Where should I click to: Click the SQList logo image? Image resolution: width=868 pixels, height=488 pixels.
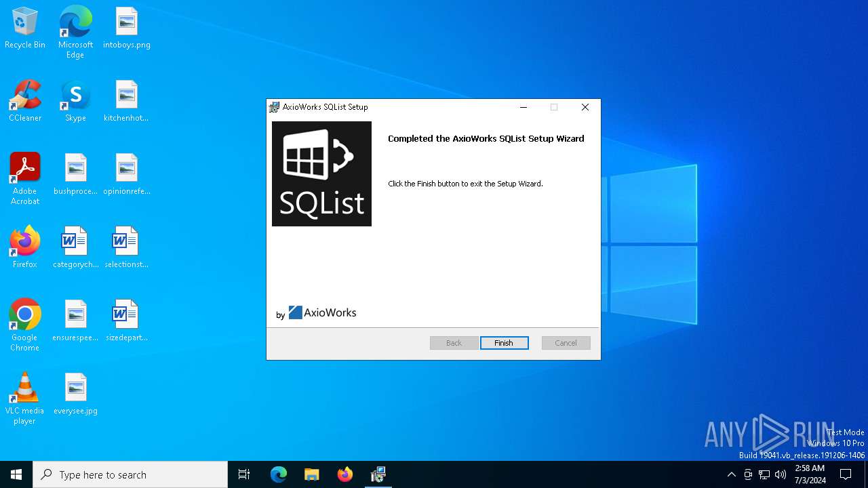[321, 174]
